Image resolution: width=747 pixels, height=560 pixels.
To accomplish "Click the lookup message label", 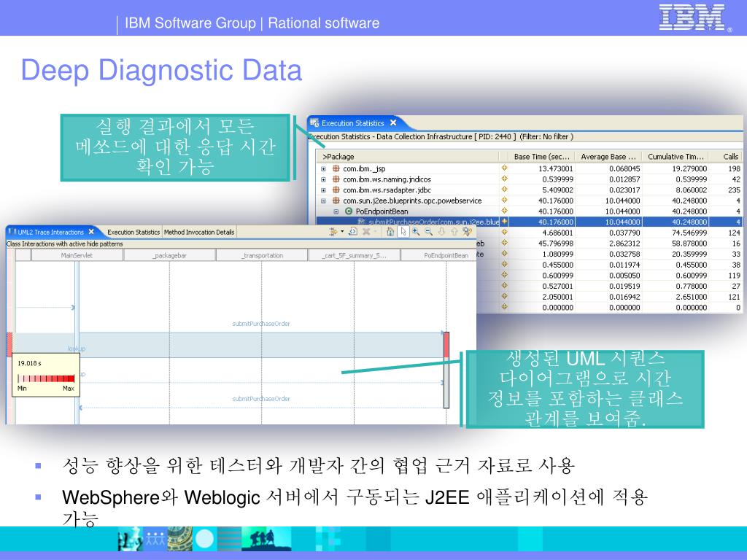I will pyautogui.click(x=77, y=349).
